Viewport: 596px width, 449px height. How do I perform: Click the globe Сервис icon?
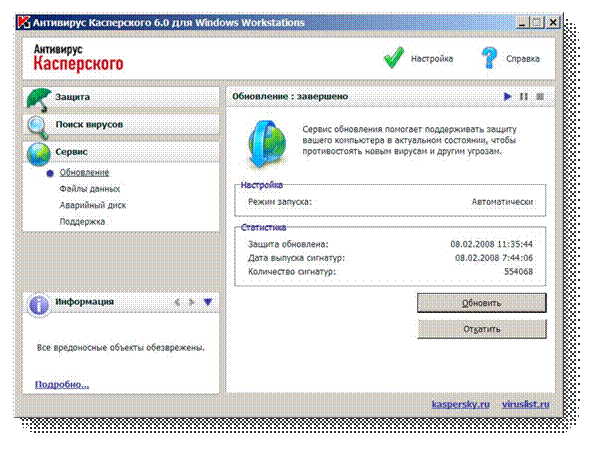pyautogui.click(x=38, y=154)
